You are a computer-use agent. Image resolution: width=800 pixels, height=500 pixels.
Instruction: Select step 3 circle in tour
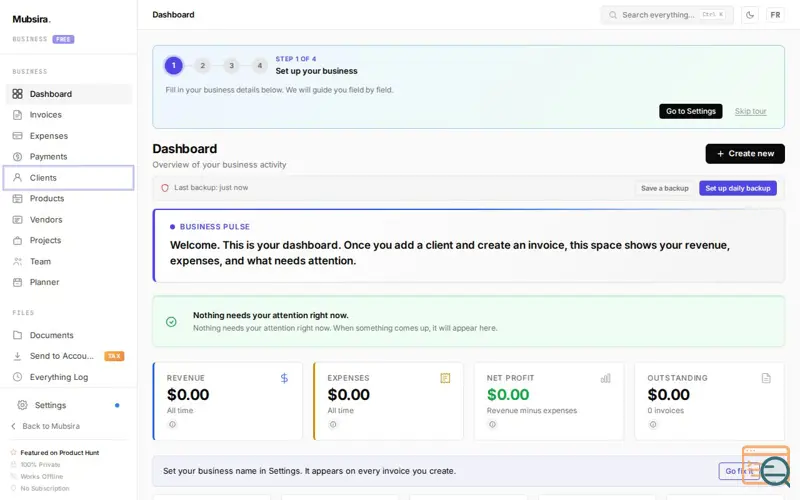click(x=231, y=65)
